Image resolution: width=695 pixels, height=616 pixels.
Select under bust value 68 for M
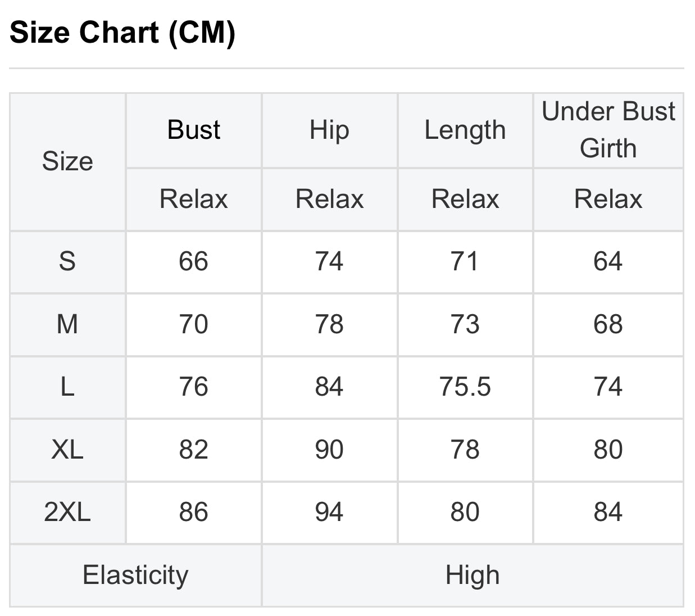point(608,324)
